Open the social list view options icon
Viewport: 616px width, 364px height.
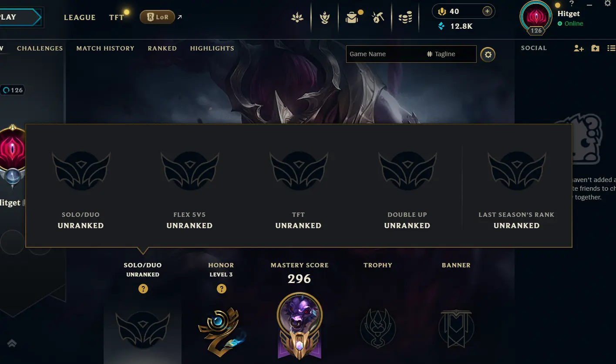[x=611, y=48]
